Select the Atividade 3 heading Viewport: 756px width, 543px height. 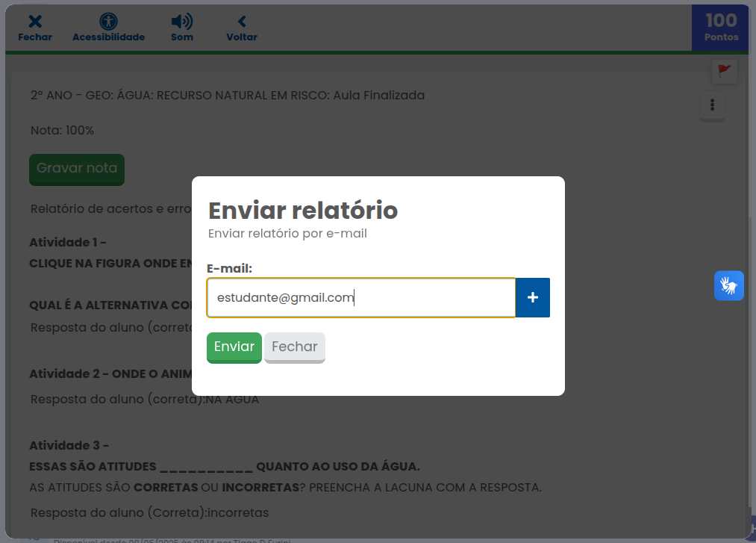click(69, 446)
